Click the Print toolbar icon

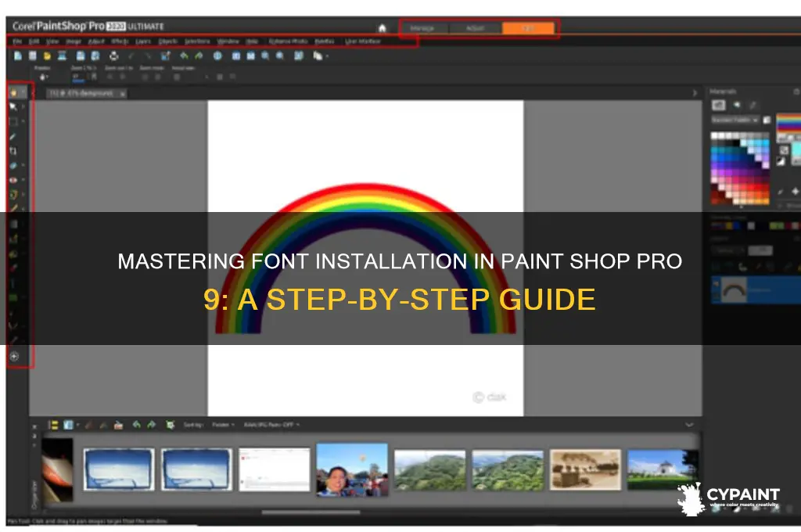114,56
